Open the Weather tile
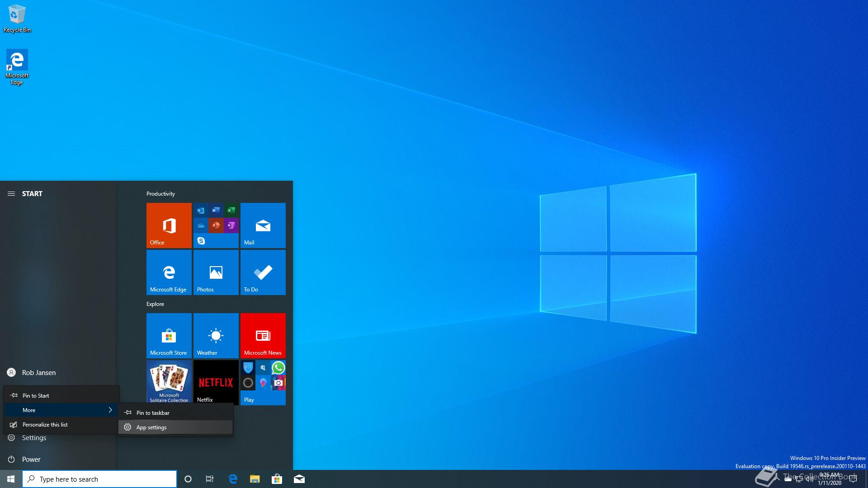Screen dimensions: 868x488 [x=216, y=335]
